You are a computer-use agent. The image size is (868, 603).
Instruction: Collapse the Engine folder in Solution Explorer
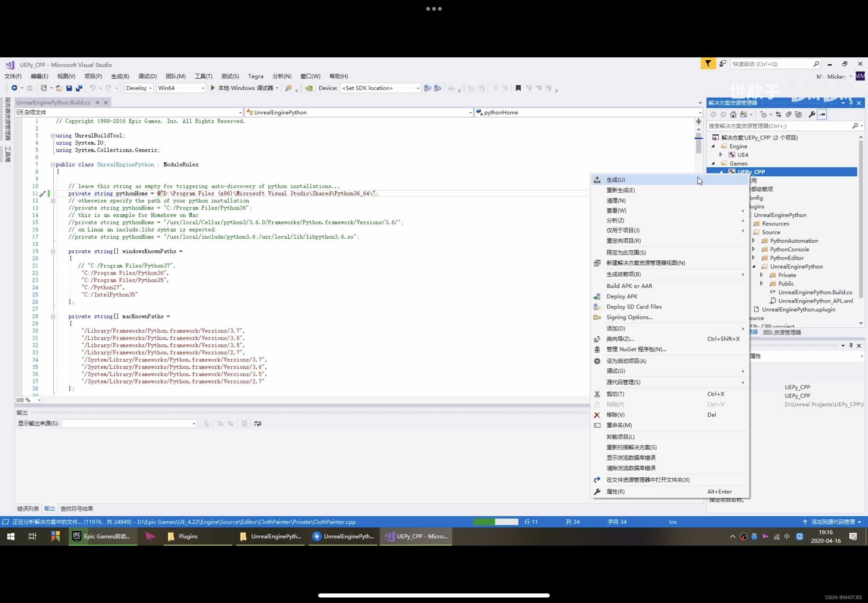[713, 146]
